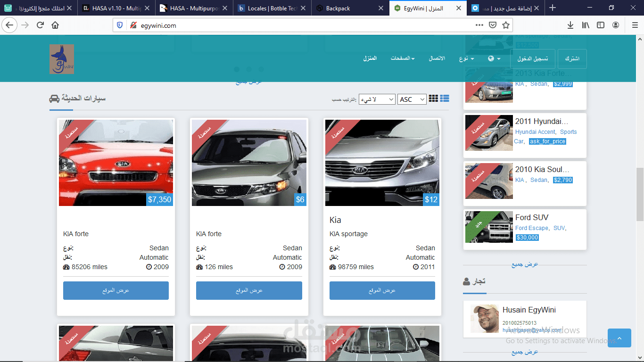Click عرض الموقع under 126 miles KIA forte
Image resolution: width=644 pixels, height=362 pixels.
[249, 290]
